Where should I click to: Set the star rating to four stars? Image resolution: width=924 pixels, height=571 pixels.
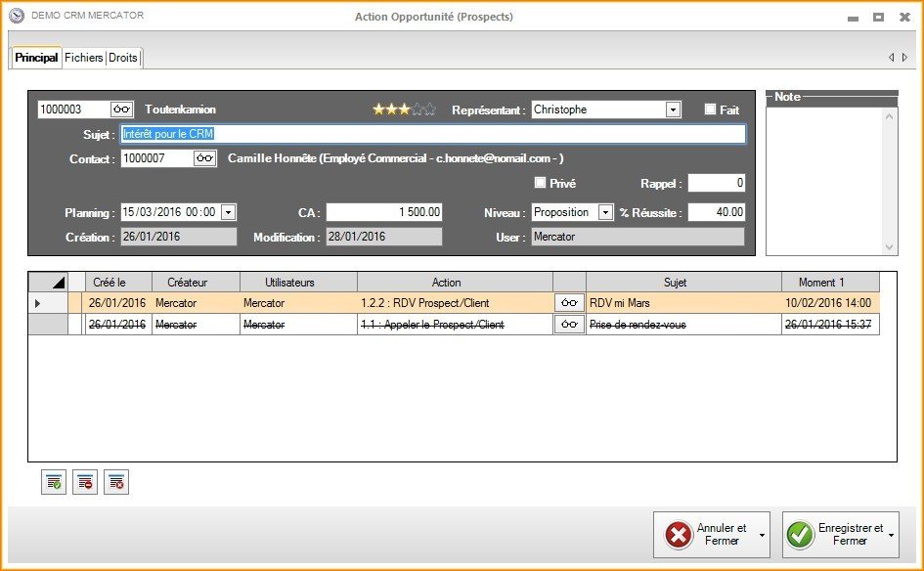tap(417, 110)
